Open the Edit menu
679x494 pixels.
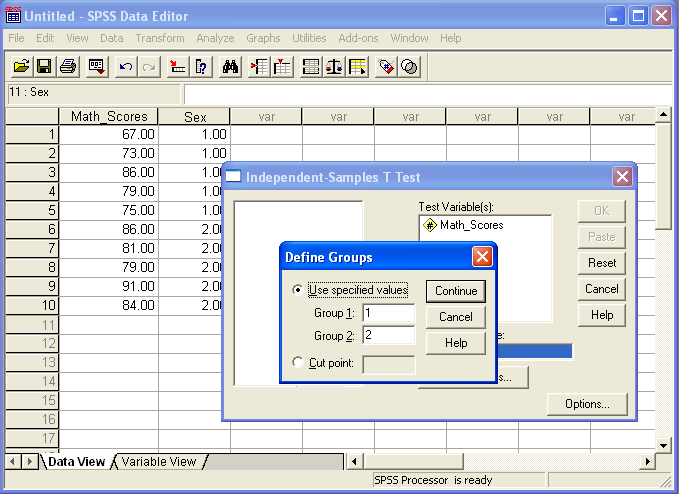pos(45,38)
